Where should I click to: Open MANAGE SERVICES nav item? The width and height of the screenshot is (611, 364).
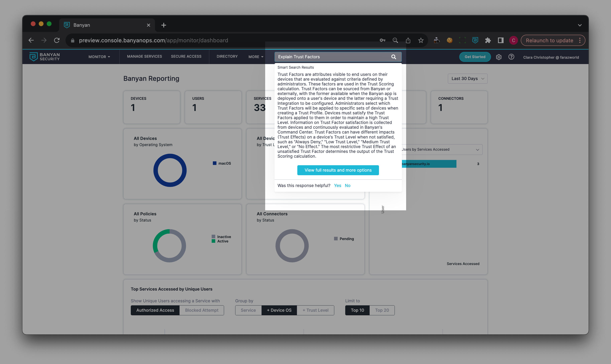144,56
